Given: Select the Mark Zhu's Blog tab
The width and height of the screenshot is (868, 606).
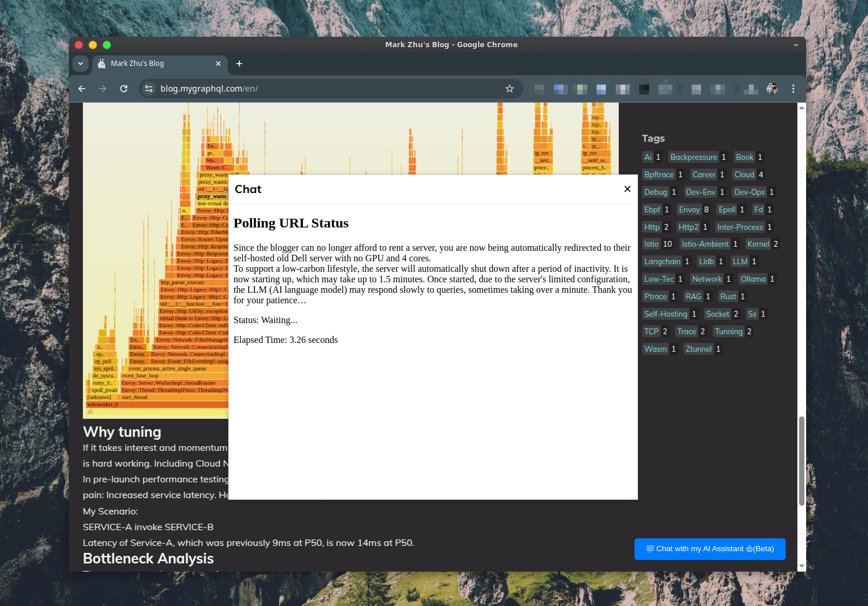Looking at the screenshot, I should 152,64.
